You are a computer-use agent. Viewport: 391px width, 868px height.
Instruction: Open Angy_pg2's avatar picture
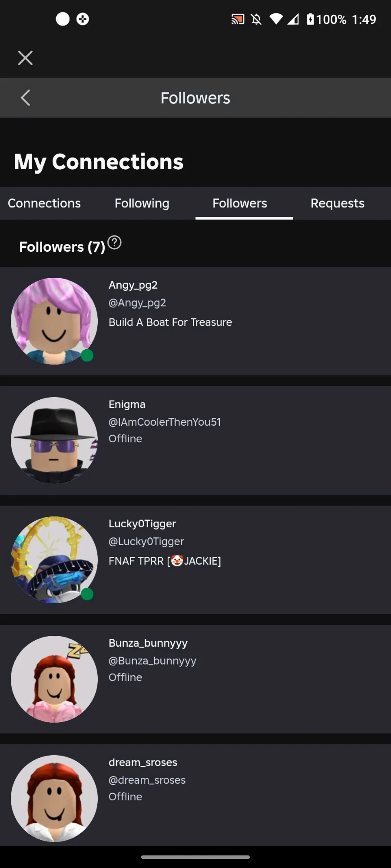pos(54,321)
